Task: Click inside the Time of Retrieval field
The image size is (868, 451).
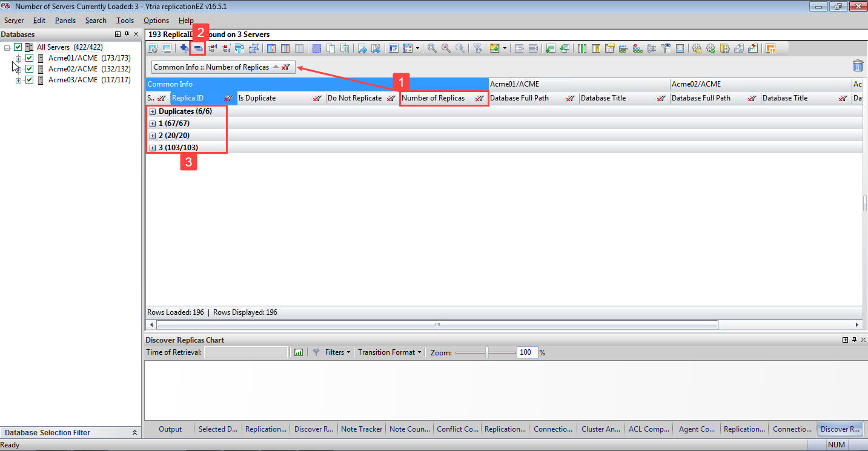Action: pos(245,352)
